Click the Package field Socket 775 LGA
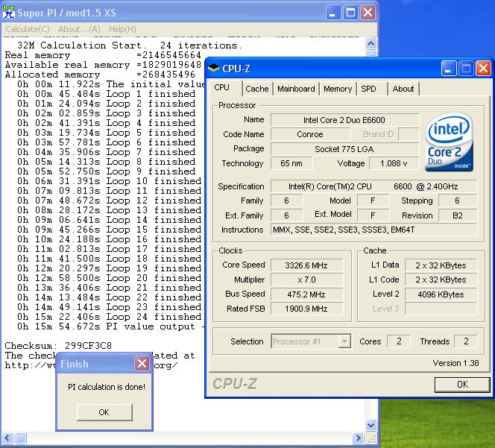This screenshot has width=495, height=448. pyautogui.click(x=344, y=149)
